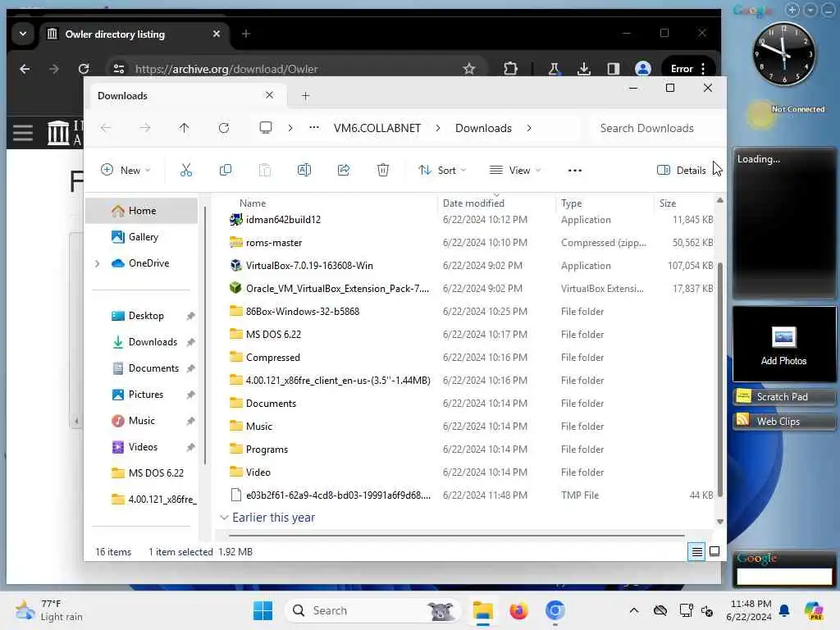Bookmark page with Chrome star icon
This screenshot has height=630, width=840.
[x=469, y=69]
